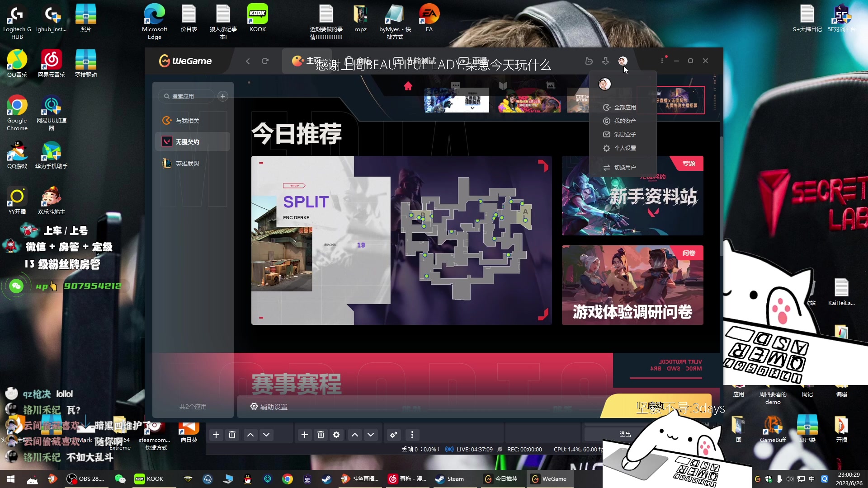Screen dimensions: 868x488
Task: Move scene down in OBS left panel
Action: [x=266, y=435]
